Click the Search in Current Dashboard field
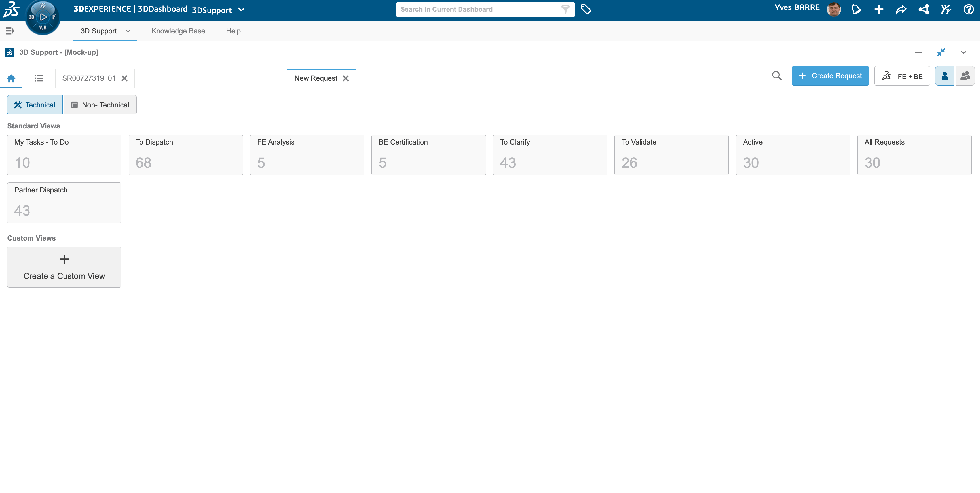 (x=479, y=10)
